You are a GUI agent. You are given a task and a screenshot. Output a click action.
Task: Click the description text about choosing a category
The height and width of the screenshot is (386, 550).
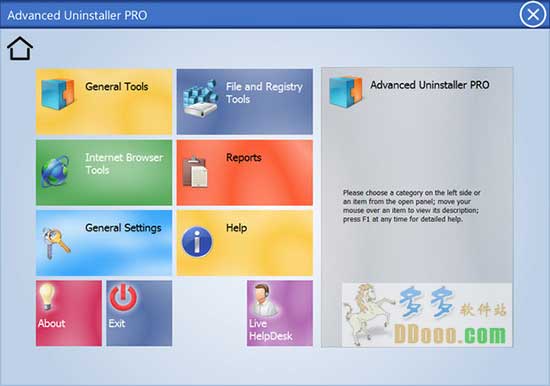(x=411, y=206)
